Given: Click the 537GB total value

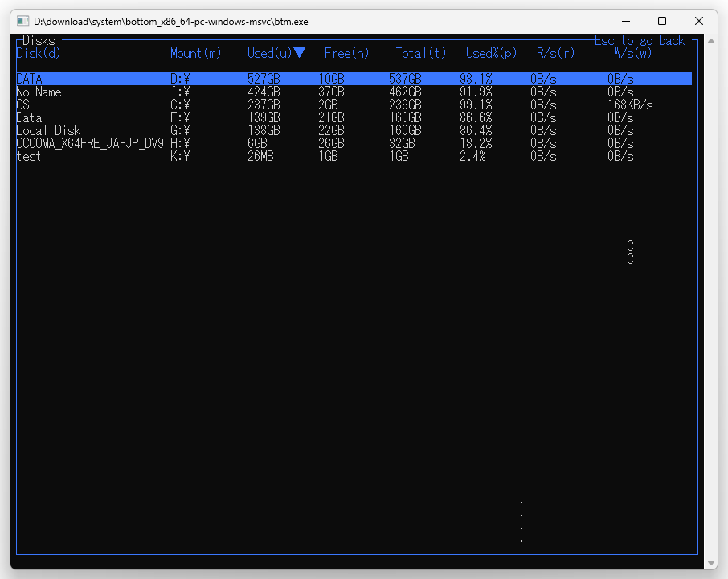Looking at the screenshot, I should pyautogui.click(x=405, y=79).
